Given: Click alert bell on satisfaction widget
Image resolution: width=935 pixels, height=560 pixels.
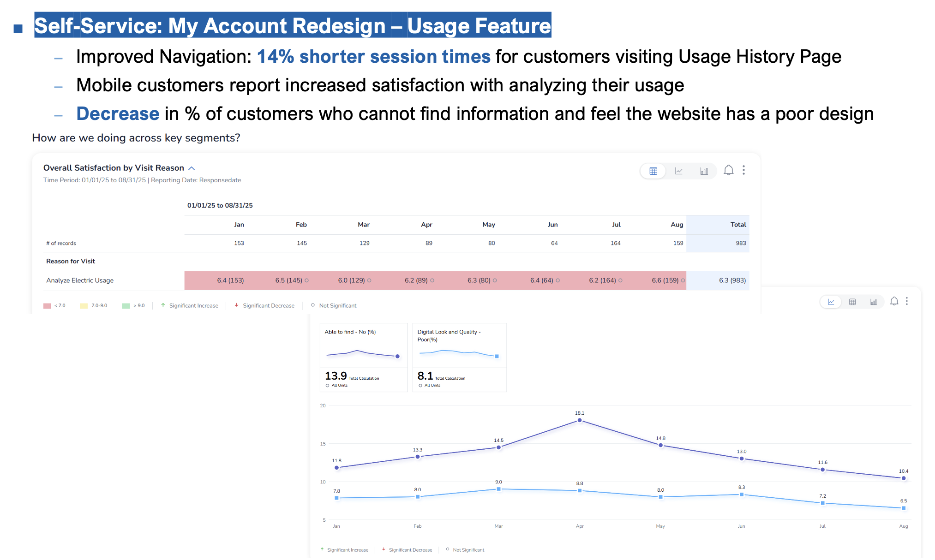Looking at the screenshot, I should coord(728,170).
